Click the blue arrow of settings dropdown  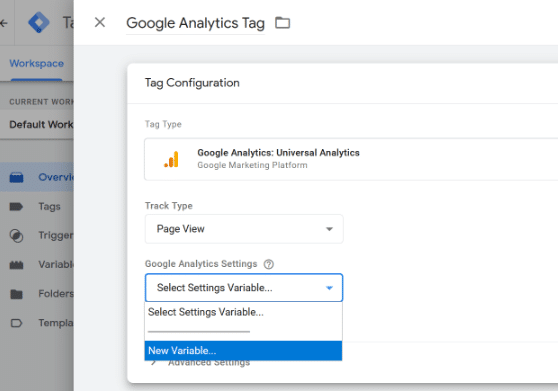330,288
